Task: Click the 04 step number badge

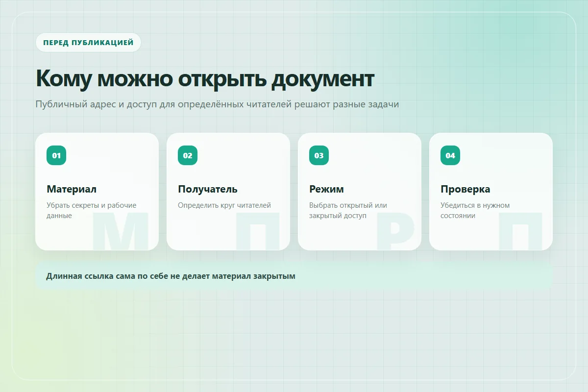Action: pyautogui.click(x=450, y=155)
